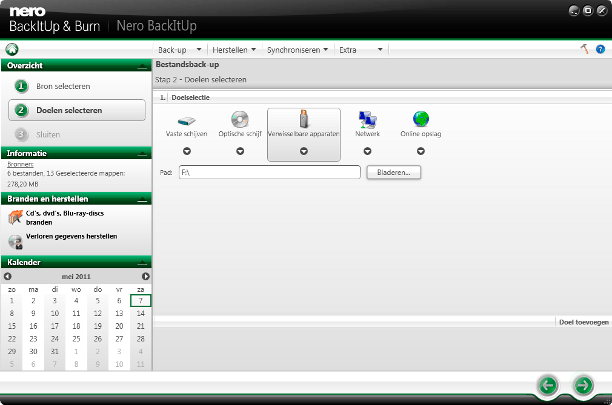Viewport: 612px width, 405px height.
Task: Select calendar date 7 of May
Action: point(141,301)
